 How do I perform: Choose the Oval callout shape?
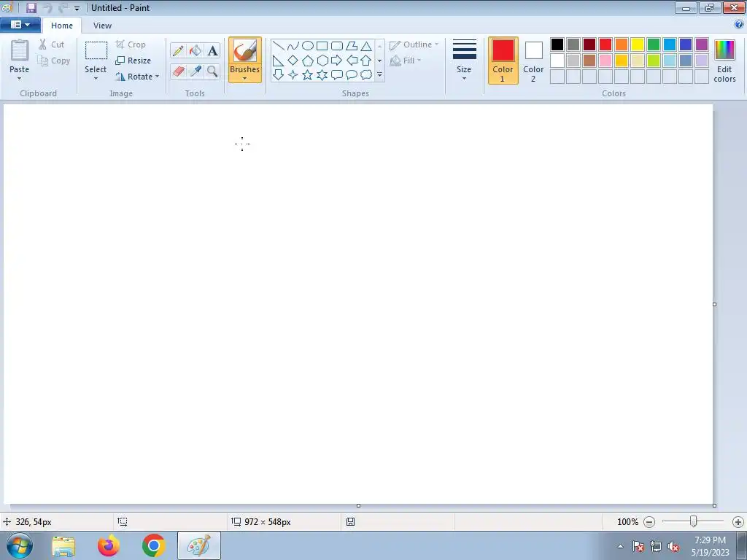[x=352, y=75]
